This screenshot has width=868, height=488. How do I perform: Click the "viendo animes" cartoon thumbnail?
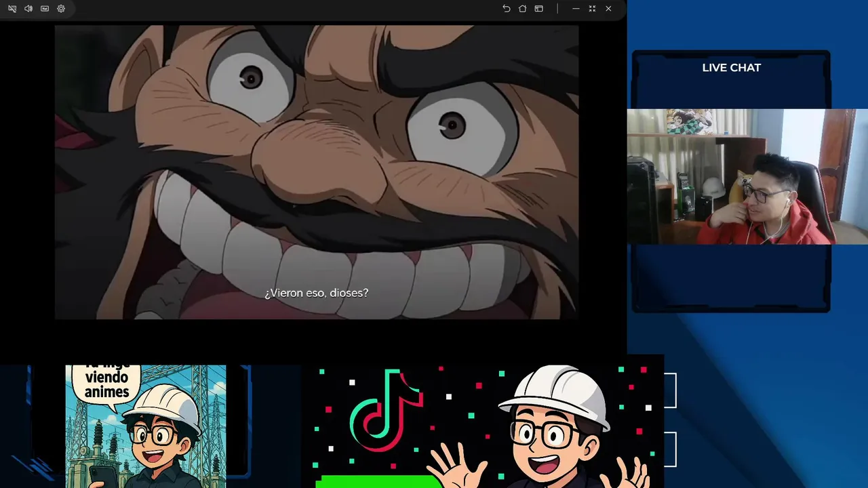click(146, 426)
